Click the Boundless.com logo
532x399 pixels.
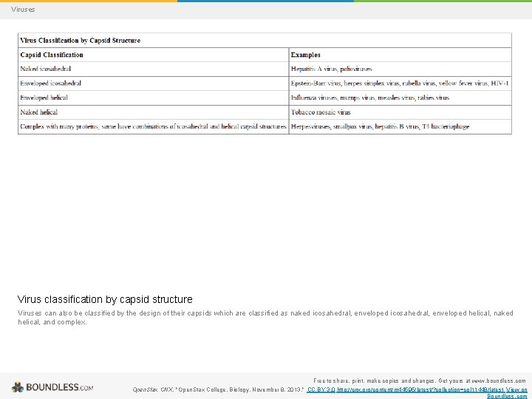point(52,387)
